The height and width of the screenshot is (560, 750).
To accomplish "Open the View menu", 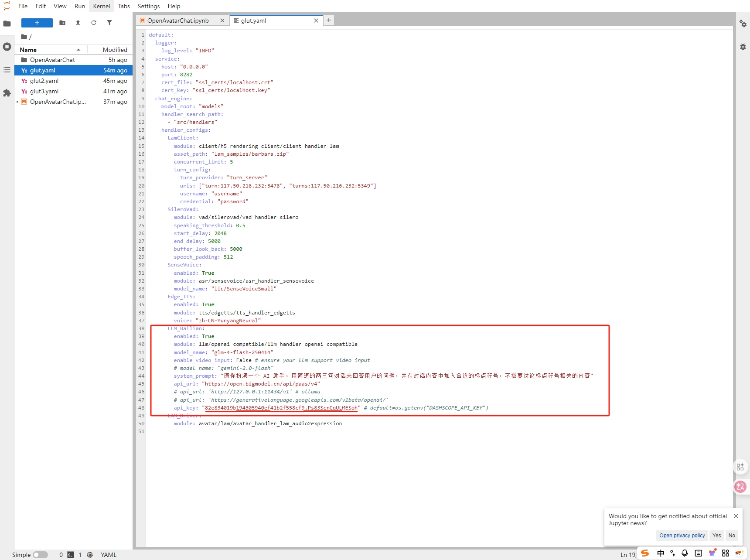I will pyautogui.click(x=60, y=6).
